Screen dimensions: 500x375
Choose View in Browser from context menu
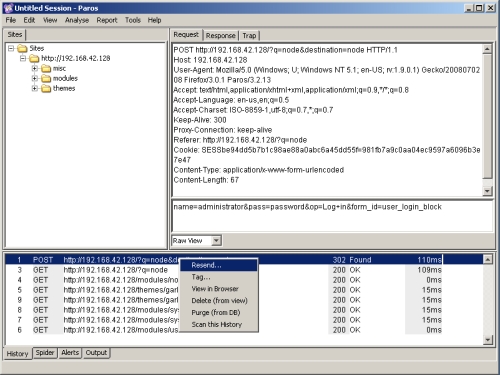tap(219, 289)
